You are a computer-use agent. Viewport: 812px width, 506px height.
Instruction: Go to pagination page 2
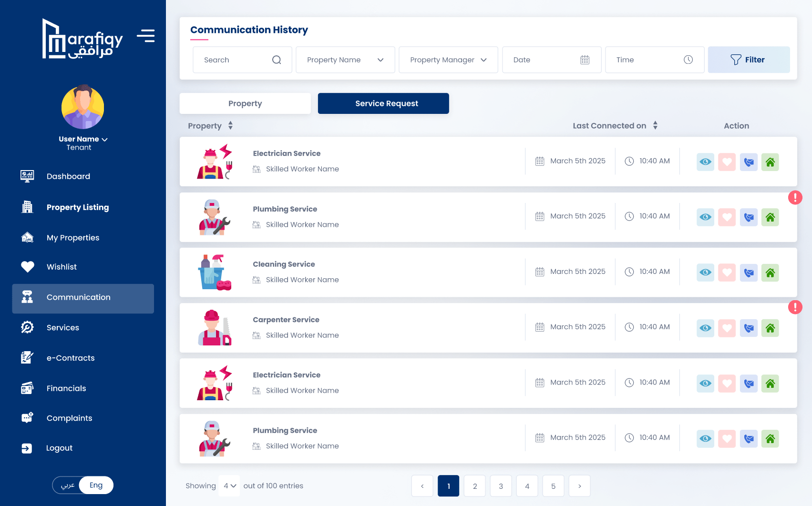click(475, 486)
